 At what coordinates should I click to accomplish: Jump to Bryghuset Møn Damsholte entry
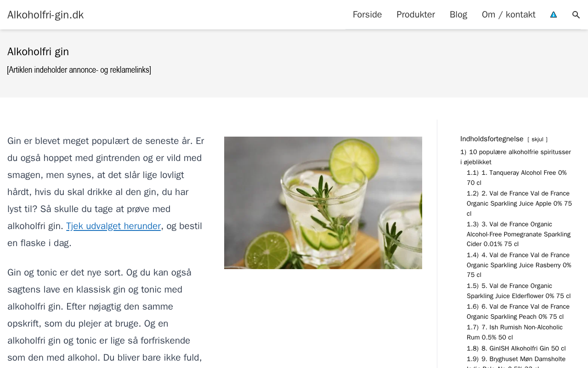[516, 362]
